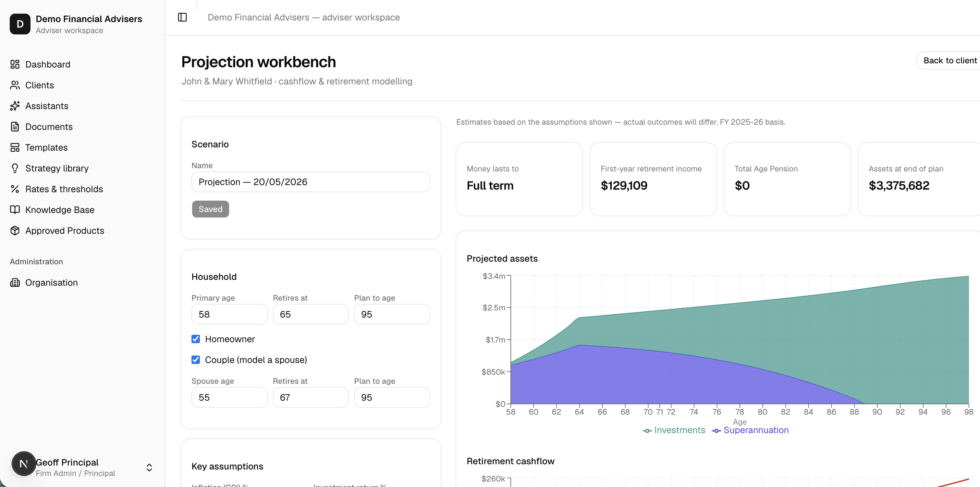Click the John & Mary Whitfield subtitle
Viewport: 980px width, 487px height.
(x=297, y=81)
